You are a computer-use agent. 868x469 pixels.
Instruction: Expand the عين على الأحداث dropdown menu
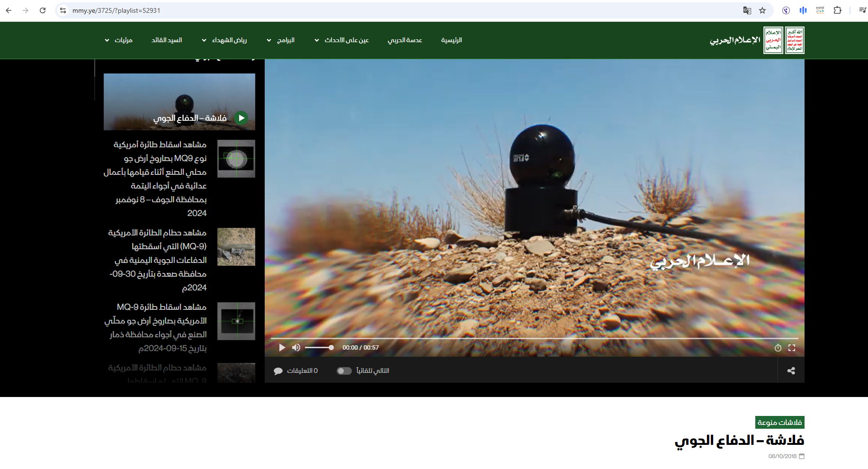[341, 40]
